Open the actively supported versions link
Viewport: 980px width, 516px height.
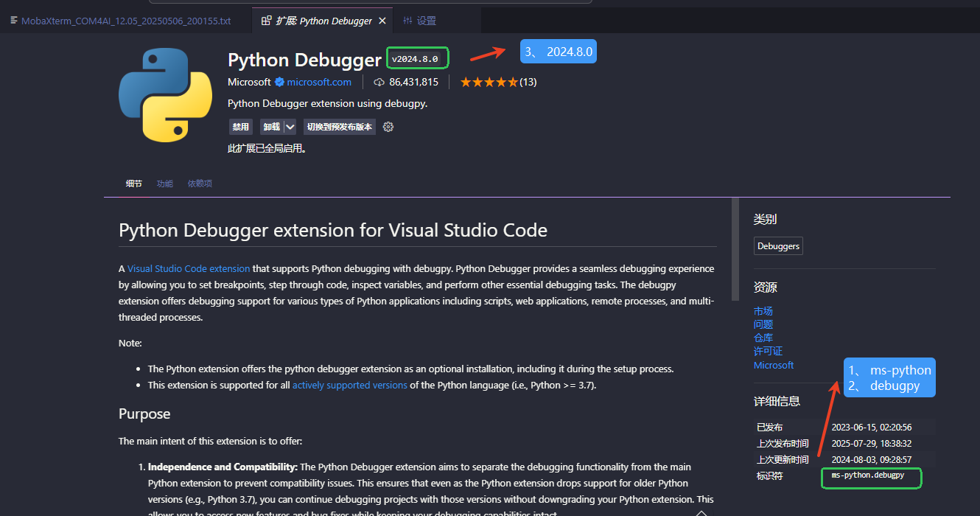[350, 386]
